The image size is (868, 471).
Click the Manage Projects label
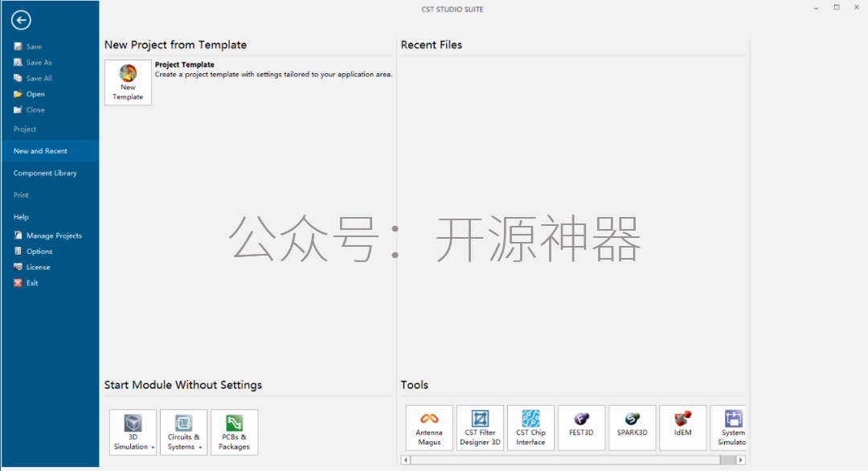pos(54,235)
